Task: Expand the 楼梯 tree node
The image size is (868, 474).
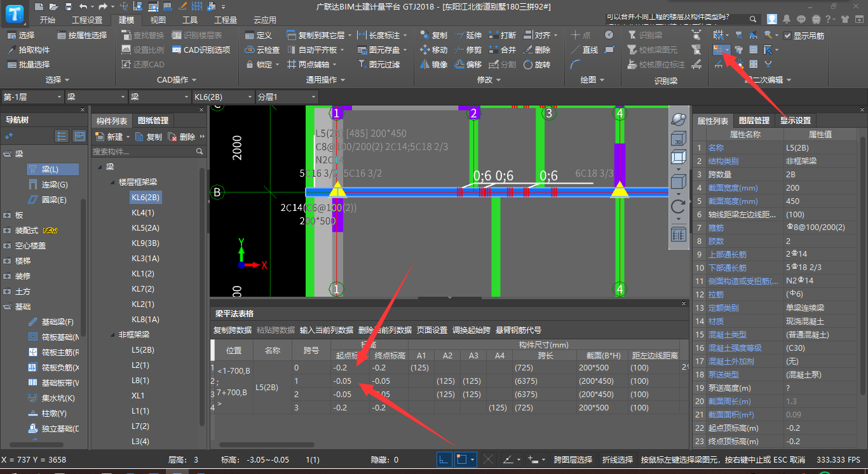Action: [7, 261]
